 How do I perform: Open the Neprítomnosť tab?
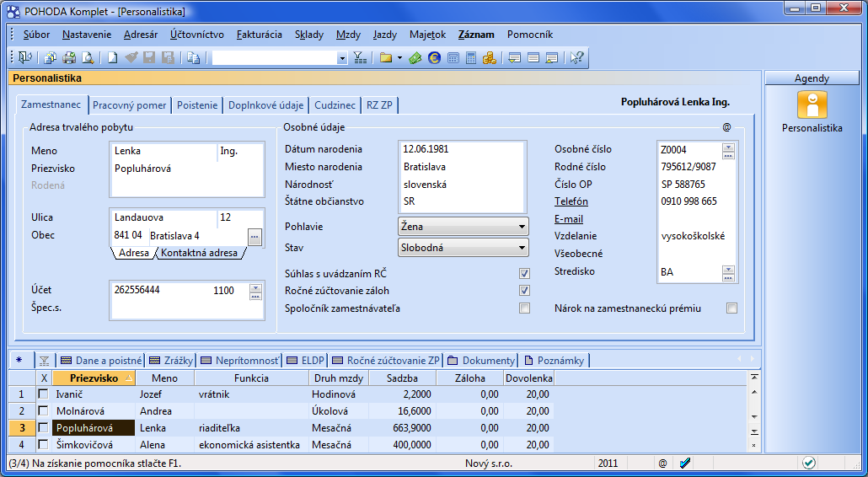coord(240,360)
